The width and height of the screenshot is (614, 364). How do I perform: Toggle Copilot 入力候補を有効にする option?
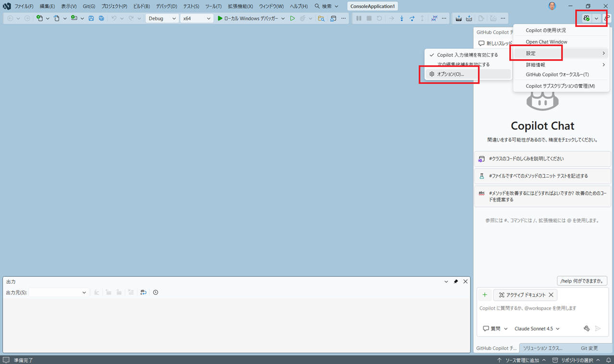[x=465, y=55]
